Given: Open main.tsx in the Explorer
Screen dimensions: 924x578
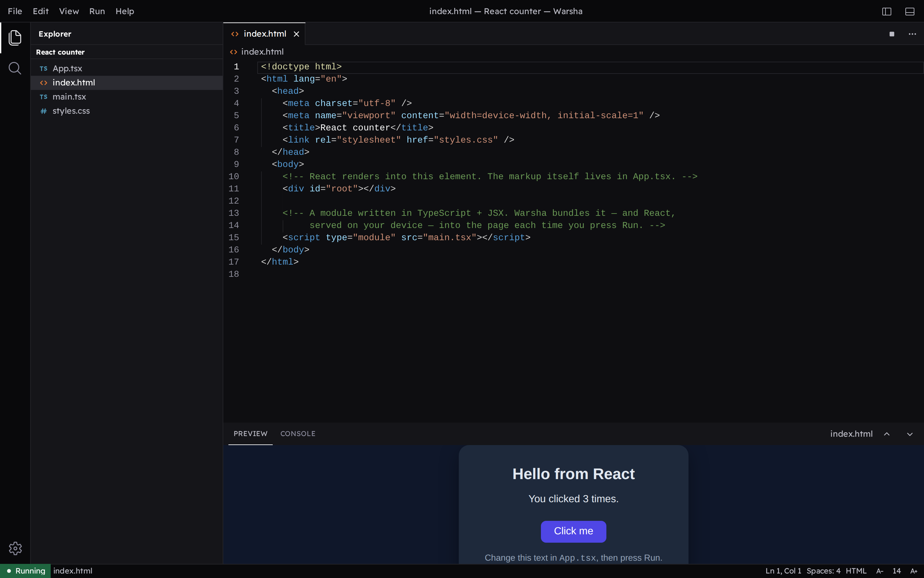Looking at the screenshot, I should [x=127, y=97].
